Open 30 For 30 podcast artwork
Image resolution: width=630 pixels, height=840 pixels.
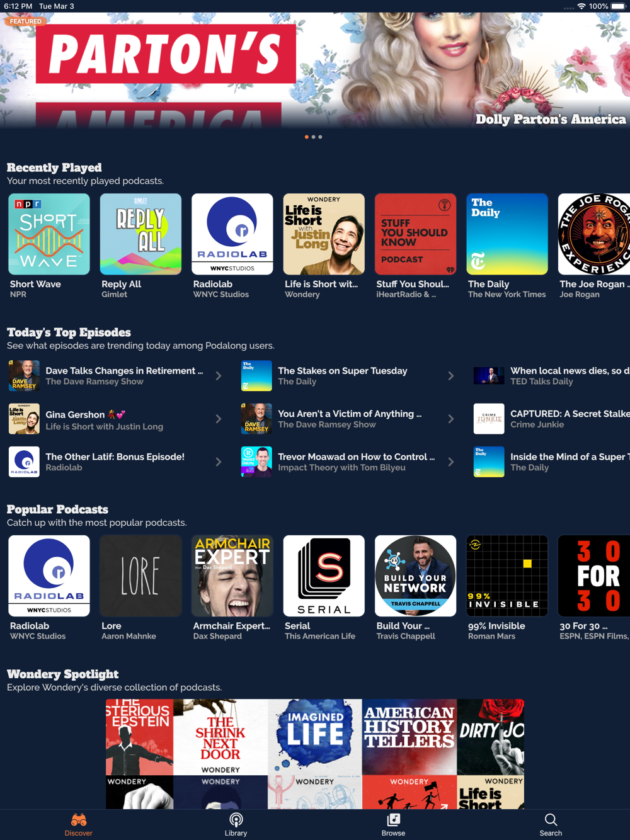coord(594,576)
